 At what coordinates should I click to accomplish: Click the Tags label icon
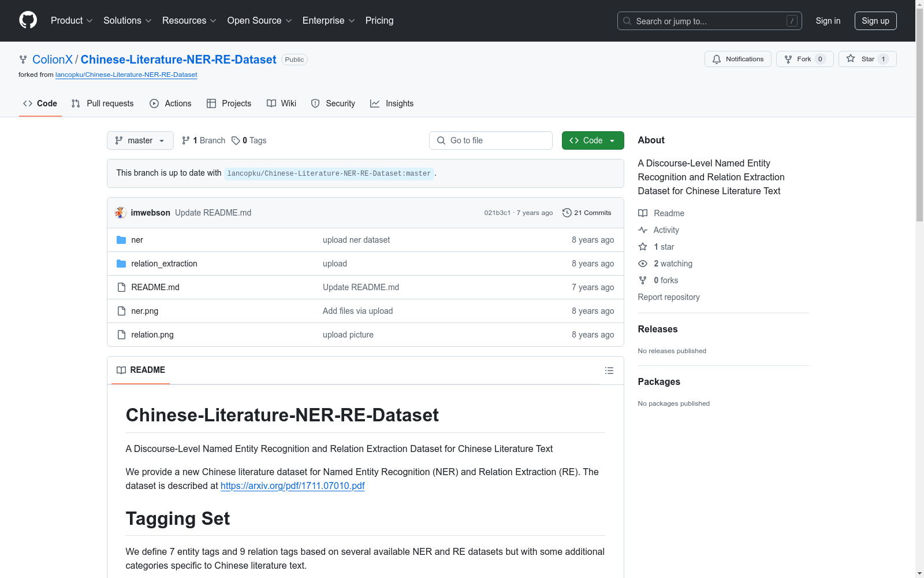236,140
